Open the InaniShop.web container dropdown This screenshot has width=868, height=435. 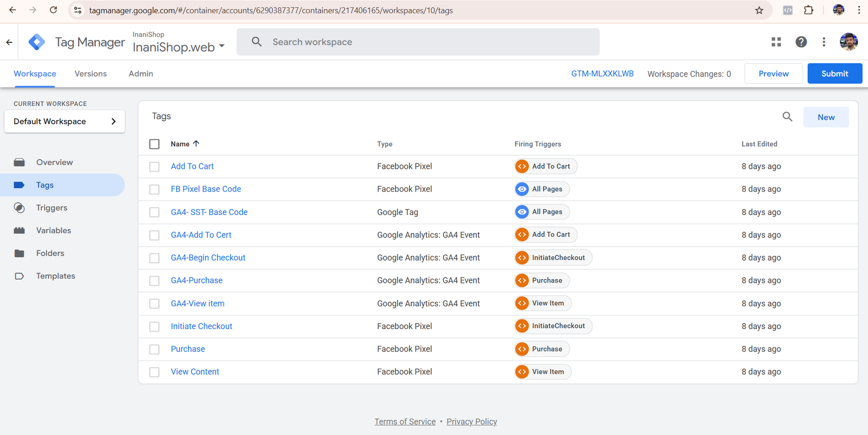(x=179, y=47)
